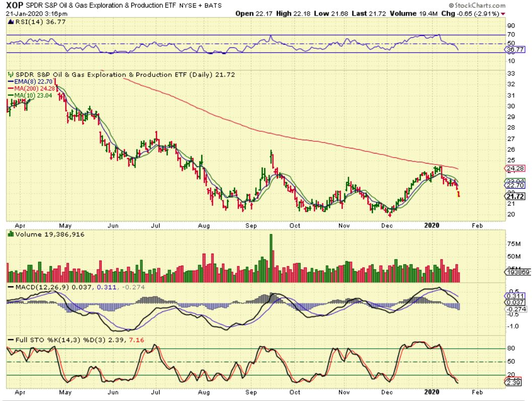Click the Open 22.17 quote value
This screenshot has height=401, width=532.
[x=255, y=14]
